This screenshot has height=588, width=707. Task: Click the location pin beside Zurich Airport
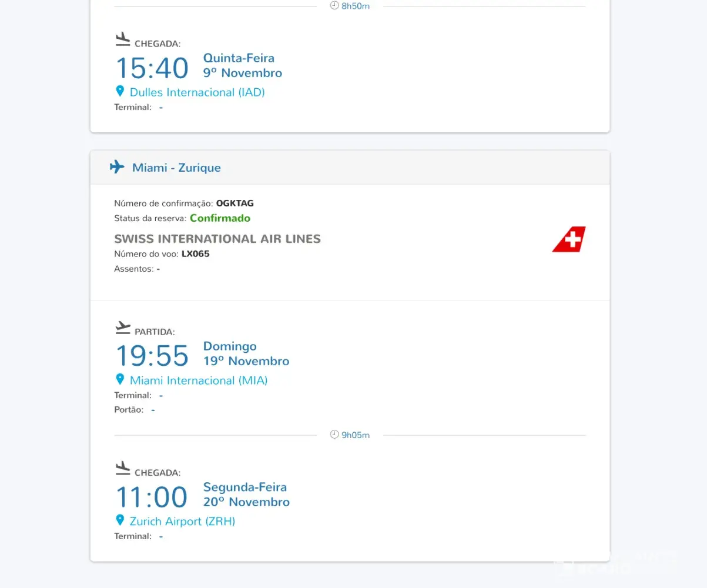tap(120, 520)
